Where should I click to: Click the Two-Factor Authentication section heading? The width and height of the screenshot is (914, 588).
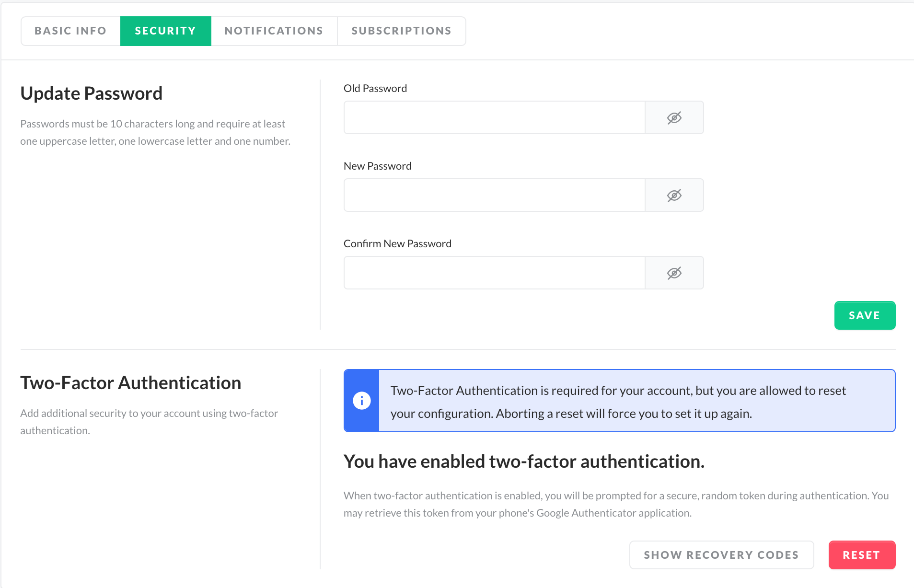(130, 383)
